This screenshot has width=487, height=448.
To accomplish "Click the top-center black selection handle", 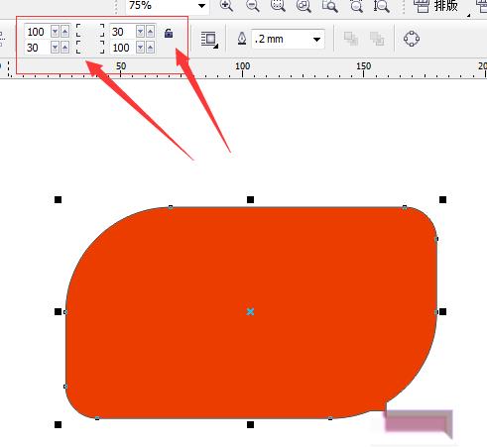I will [250, 199].
